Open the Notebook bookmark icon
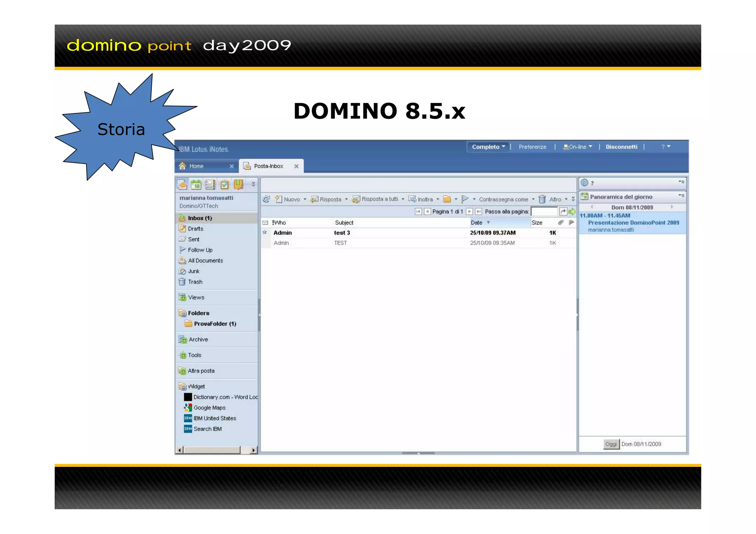Image resolution: width=756 pixels, height=534 pixels. tap(239, 184)
